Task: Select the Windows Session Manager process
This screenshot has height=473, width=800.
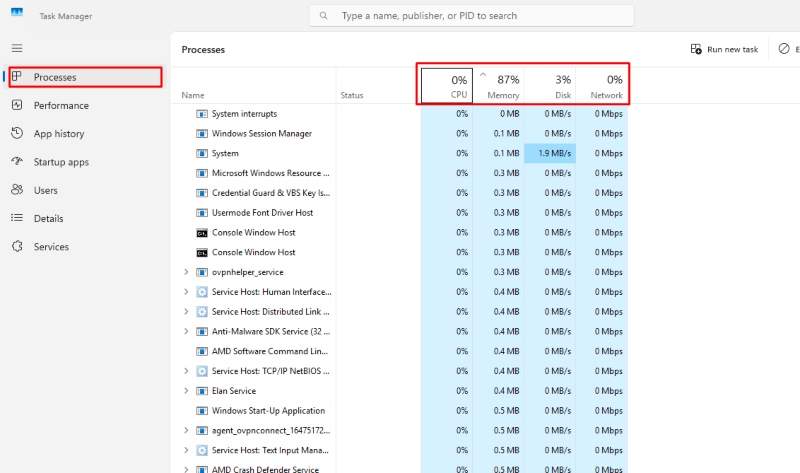Action: (261, 134)
